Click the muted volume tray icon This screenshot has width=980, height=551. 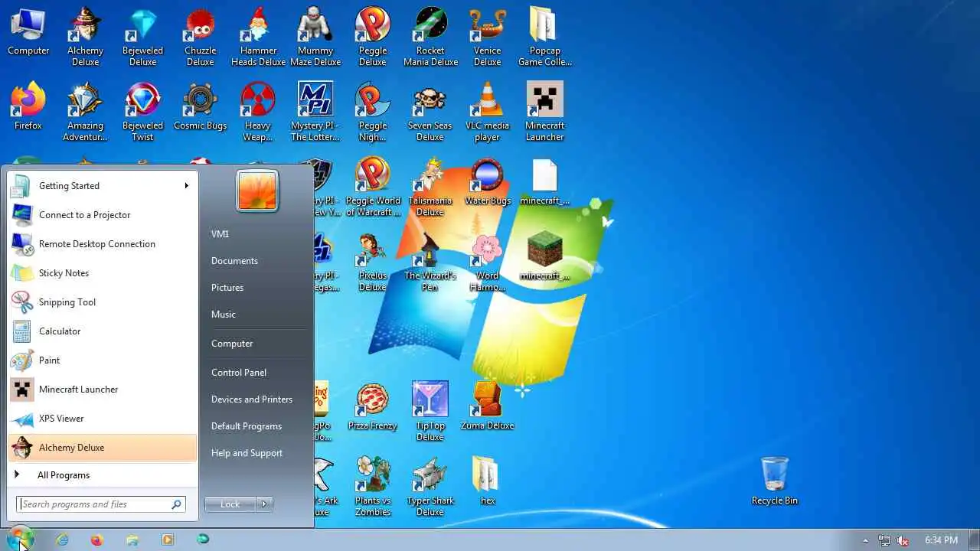[x=903, y=540]
